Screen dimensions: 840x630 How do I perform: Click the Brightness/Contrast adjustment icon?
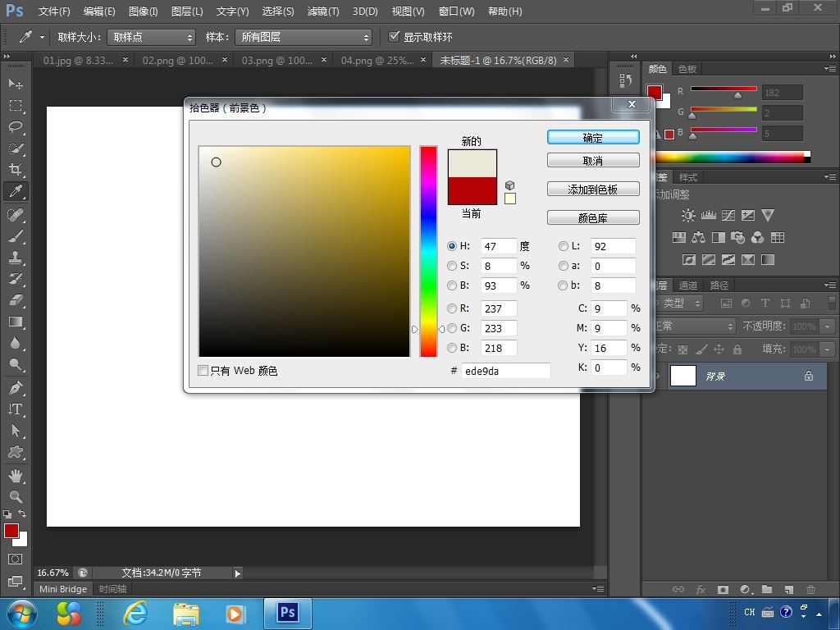point(688,216)
